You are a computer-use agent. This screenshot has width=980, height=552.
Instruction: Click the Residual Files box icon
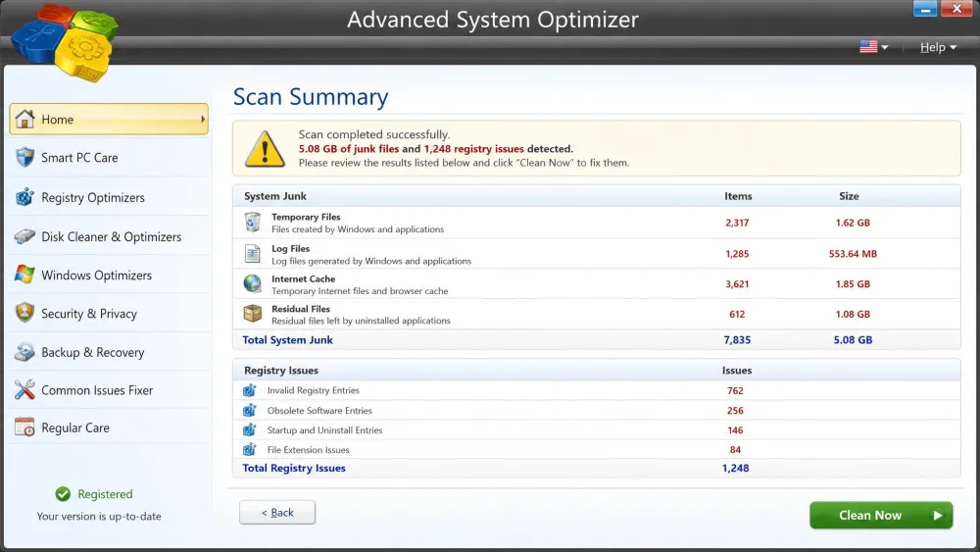(x=253, y=313)
